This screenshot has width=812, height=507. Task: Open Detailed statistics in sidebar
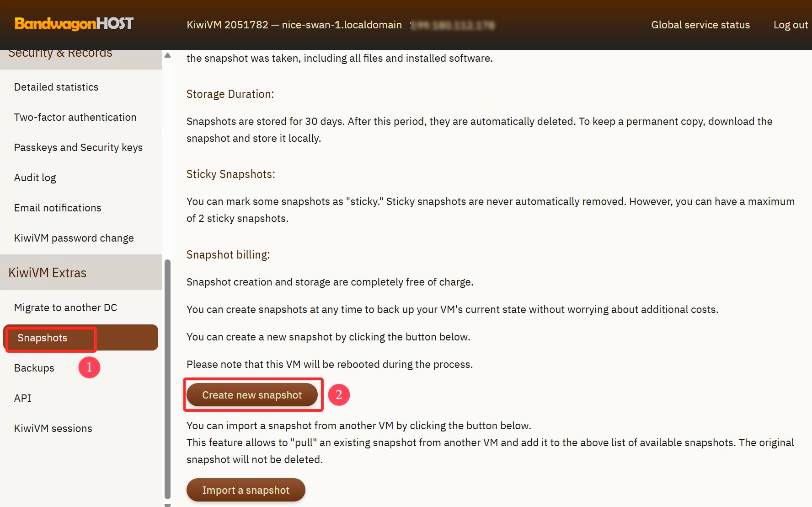(56, 87)
